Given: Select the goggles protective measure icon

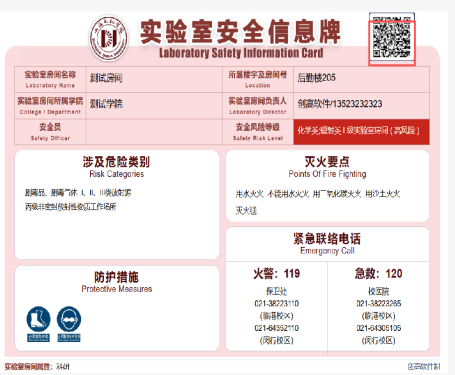Looking at the screenshot, I should 69,319.
